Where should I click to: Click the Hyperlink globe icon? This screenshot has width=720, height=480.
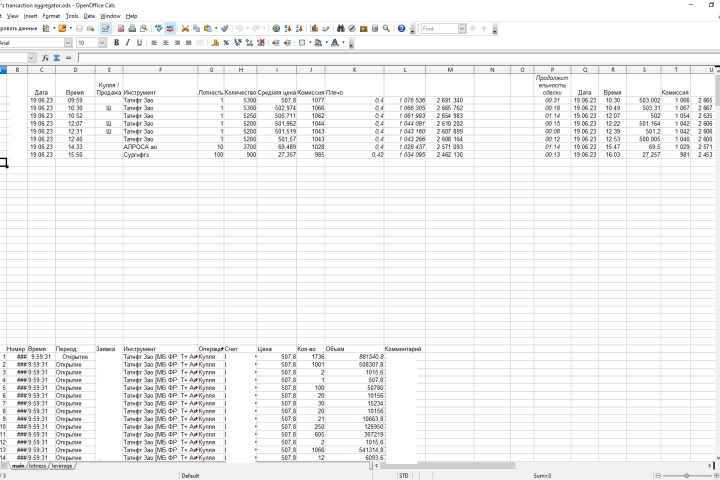[x=276, y=28]
